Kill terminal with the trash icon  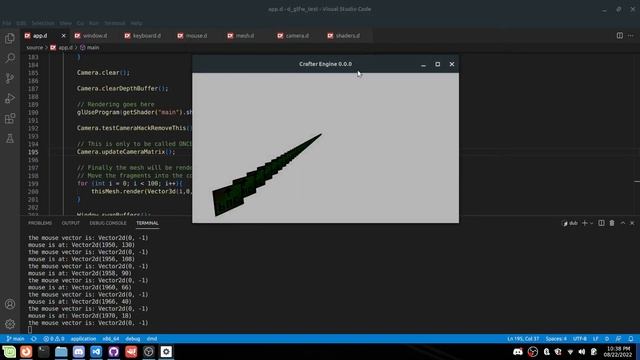(612, 223)
